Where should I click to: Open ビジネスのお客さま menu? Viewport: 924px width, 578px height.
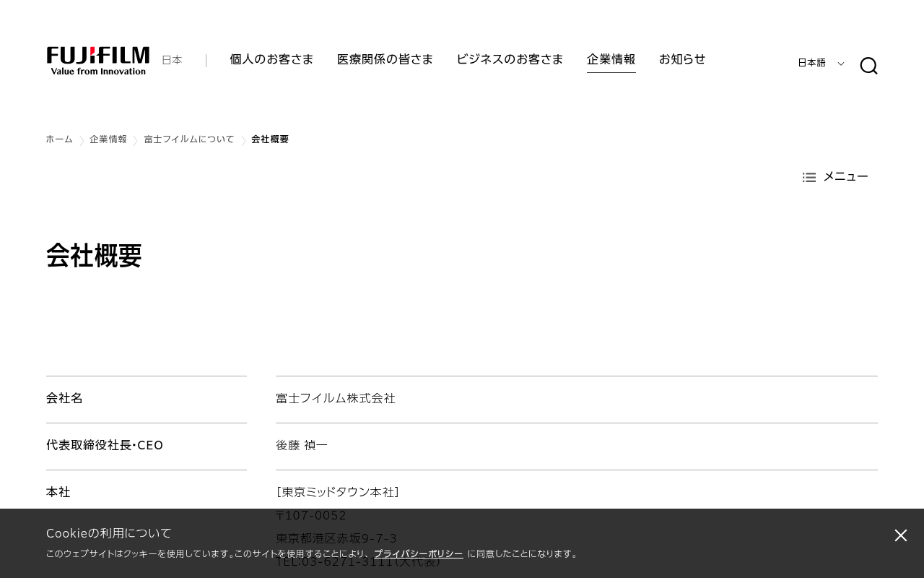tap(510, 59)
